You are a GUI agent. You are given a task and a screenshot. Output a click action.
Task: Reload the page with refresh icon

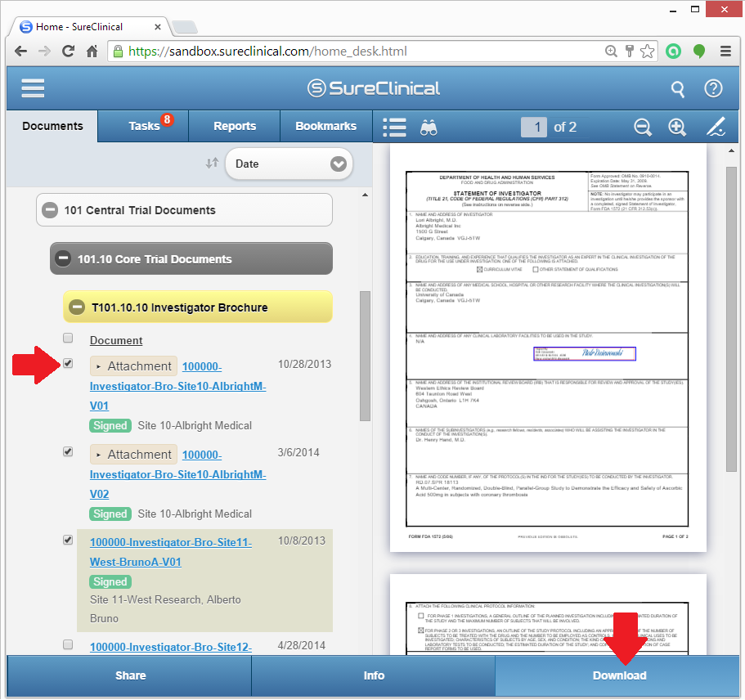tap(69, 52)
